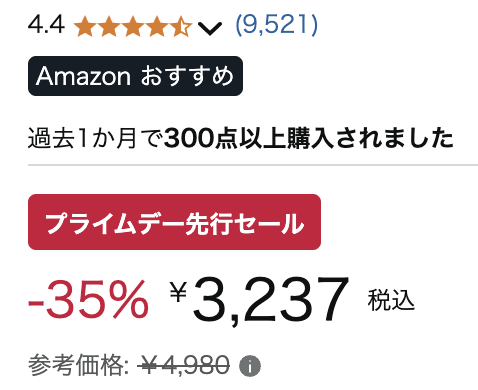Select the Amazon おすすめ badge
The width and height of the screenshot is (478, 390).
(135, 76)
